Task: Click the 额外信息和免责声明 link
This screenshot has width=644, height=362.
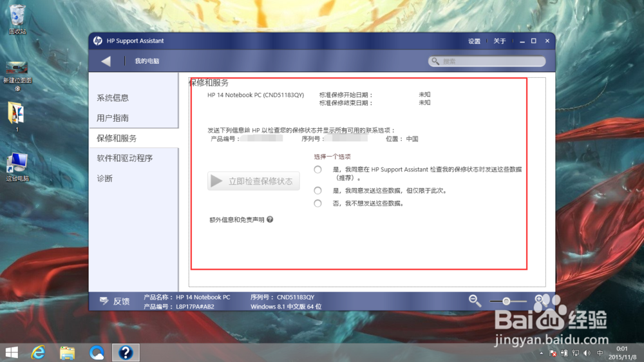Action: tap(236, 220)
